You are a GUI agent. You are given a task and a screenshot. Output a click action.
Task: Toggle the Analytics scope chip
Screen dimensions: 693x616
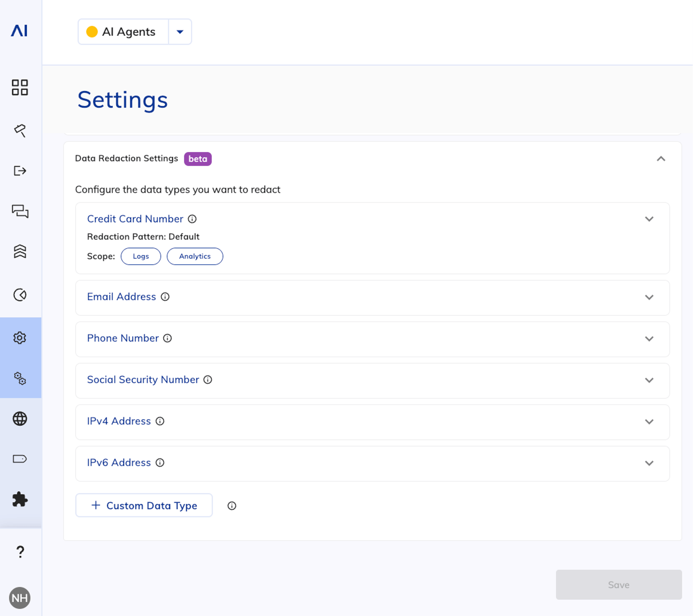195,256
